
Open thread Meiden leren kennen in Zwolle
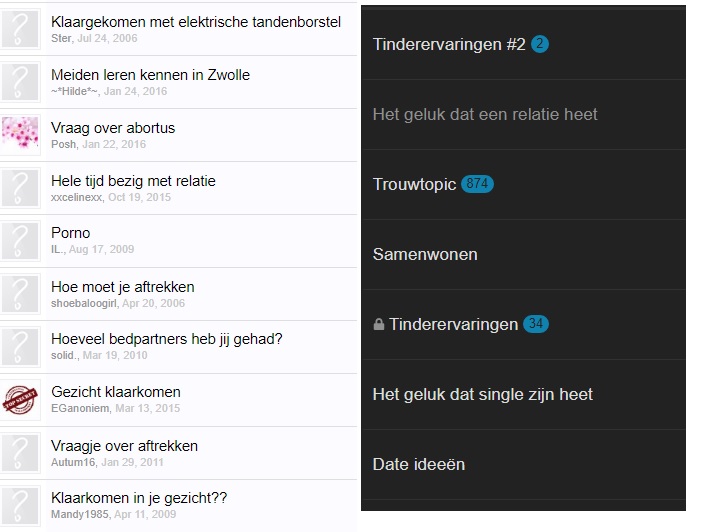tap(150, 75)
